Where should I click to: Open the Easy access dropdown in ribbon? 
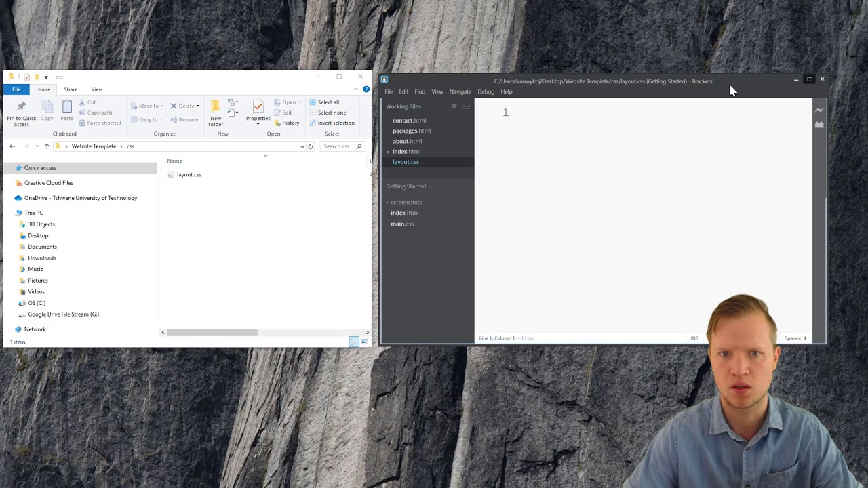tap(233, 113)
